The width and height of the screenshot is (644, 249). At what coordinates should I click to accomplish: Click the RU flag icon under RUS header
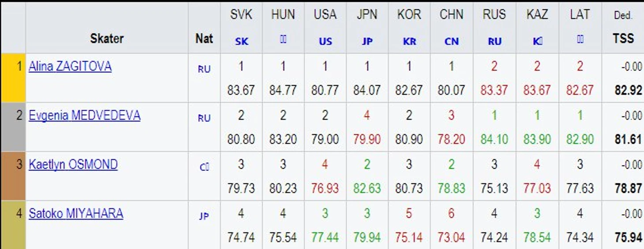pos(494,41)
